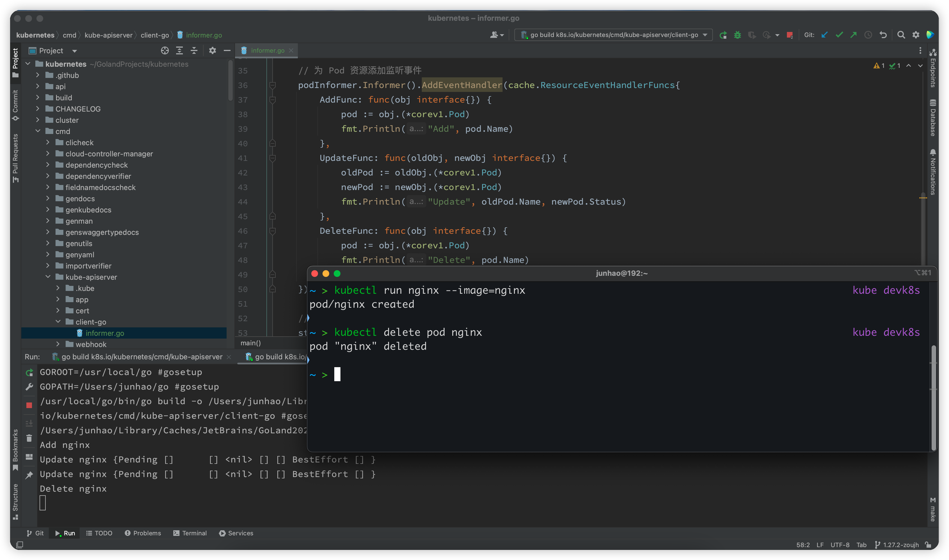The width and height of the screenshot is (949, 560).
Task: Open Git branch 1.27.2-zoujh widget
Action: click(x=897, y=545)
